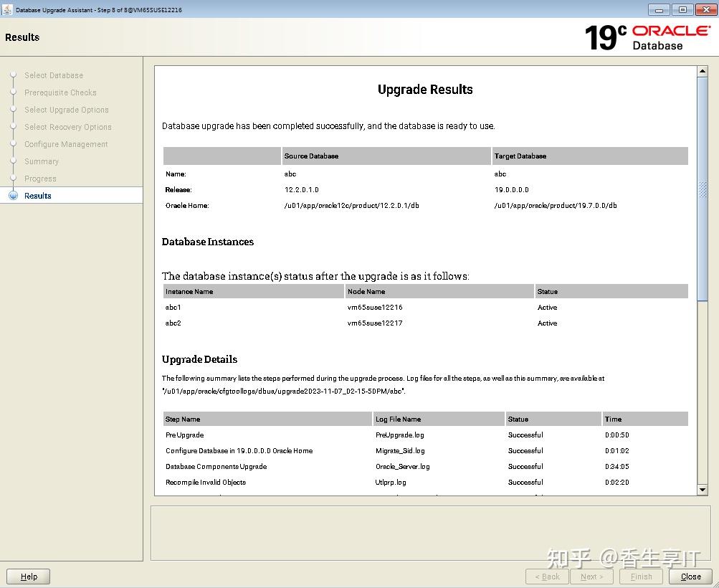This screenshot has height=588, width=719.
Task: Click the scroll-up arrow on the results pane
Action: click(702, 70)
